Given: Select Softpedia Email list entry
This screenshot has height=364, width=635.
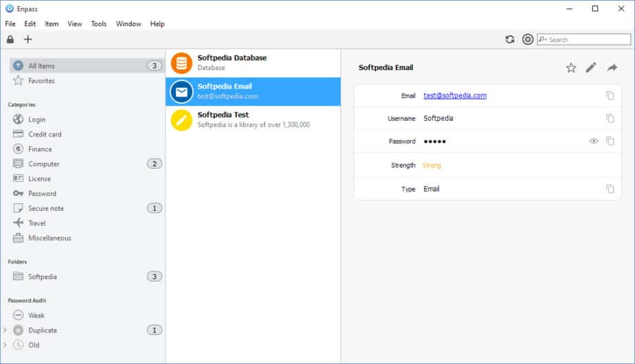Looking at the screenshot, I should point(253,91).
